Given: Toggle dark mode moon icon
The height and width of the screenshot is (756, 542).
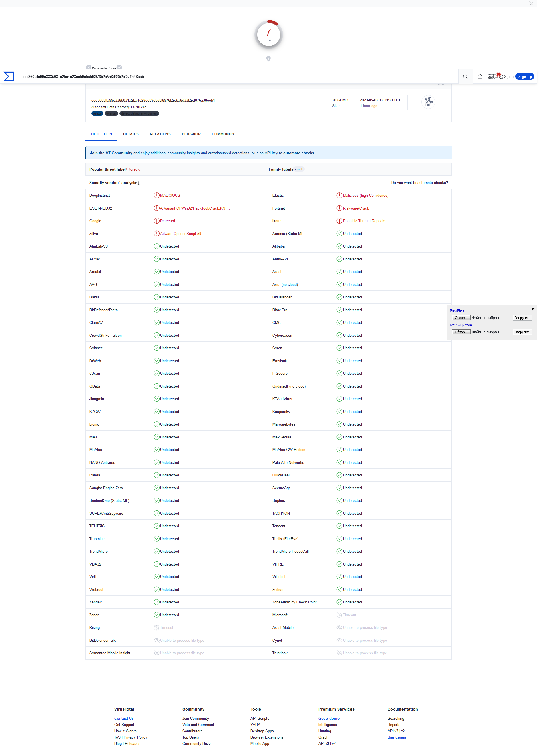Looking at the screenshot, I should 501,76.
